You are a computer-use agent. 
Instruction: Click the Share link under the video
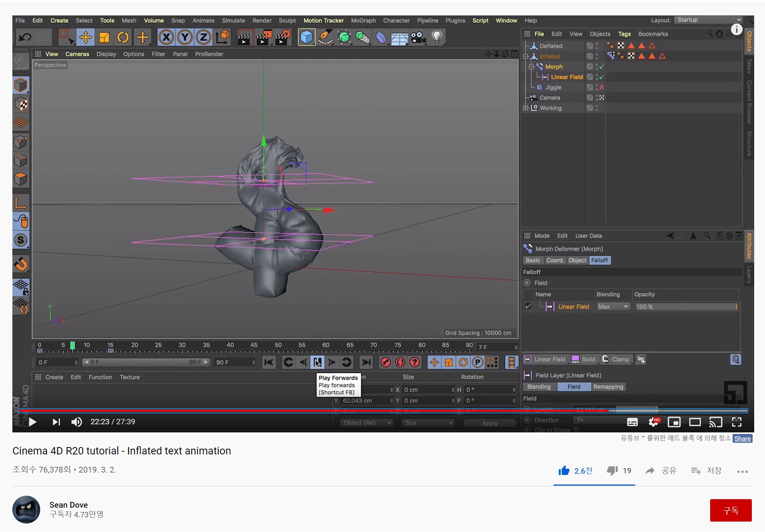coord(742,439)
